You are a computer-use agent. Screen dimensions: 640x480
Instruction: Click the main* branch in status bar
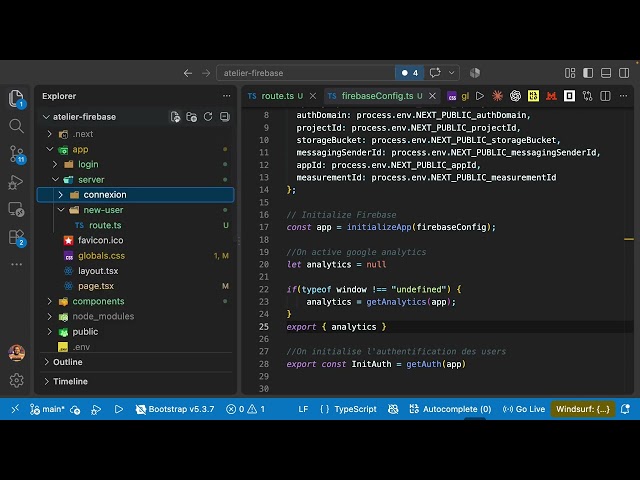tap(47, 409)
